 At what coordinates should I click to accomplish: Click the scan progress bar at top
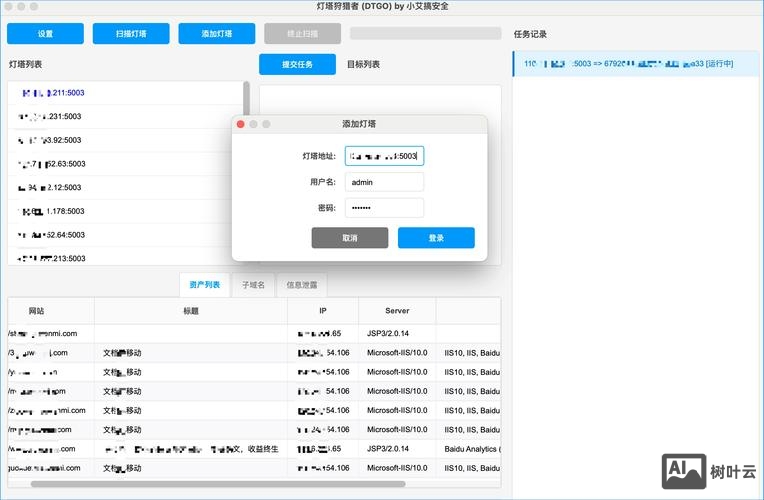point(425,33)
